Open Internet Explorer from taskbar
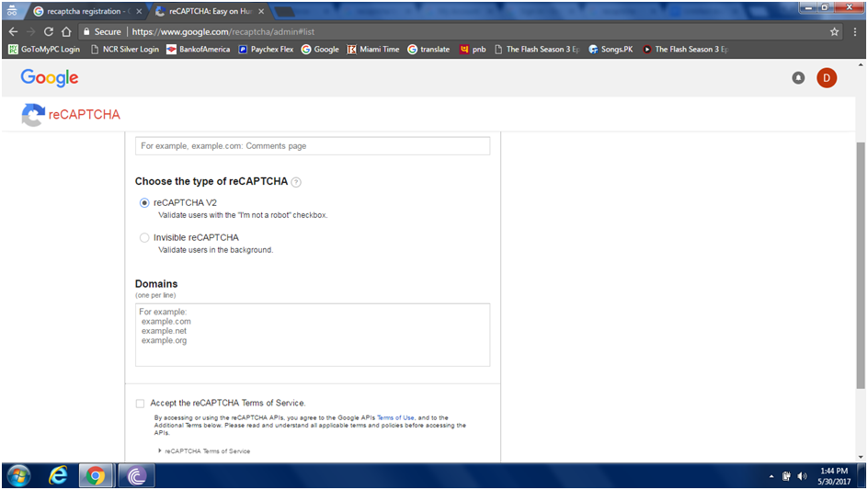The height and width of the screenshot is (490, 868). pos(58,476)
